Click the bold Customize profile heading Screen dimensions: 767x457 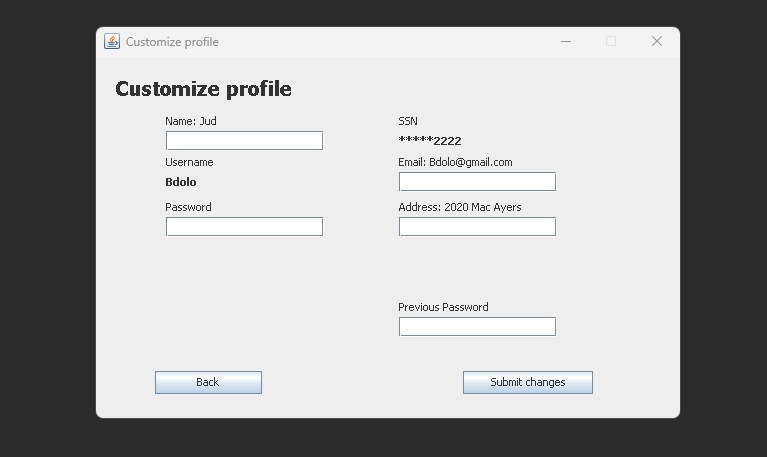203,89
